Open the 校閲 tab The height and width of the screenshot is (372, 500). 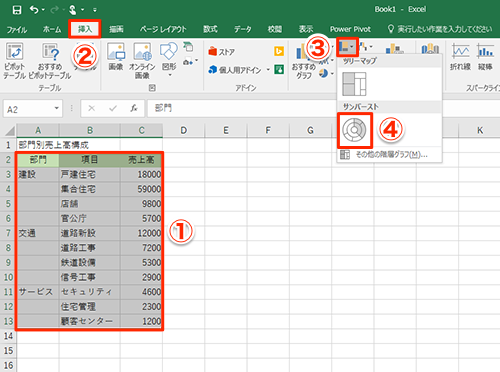[x=275, y=30]
